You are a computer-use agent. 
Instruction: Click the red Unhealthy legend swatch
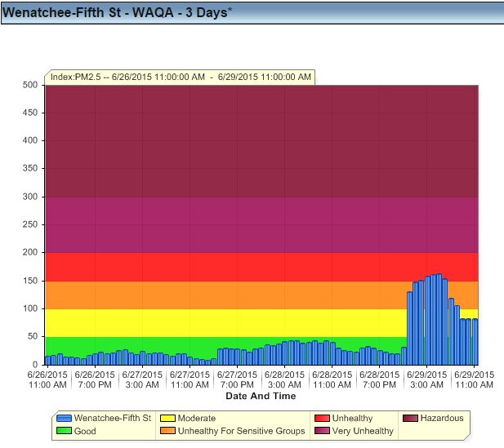322,418
